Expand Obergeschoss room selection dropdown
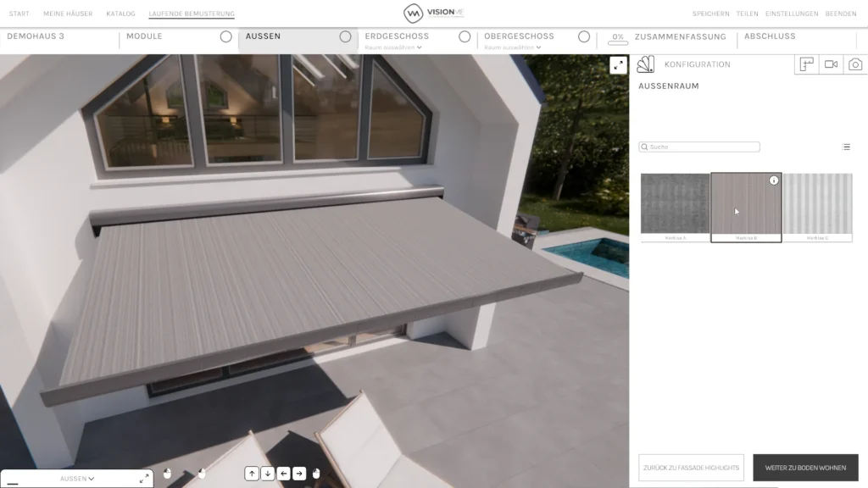Screen dimensions: 868x488 pos(512,47)
